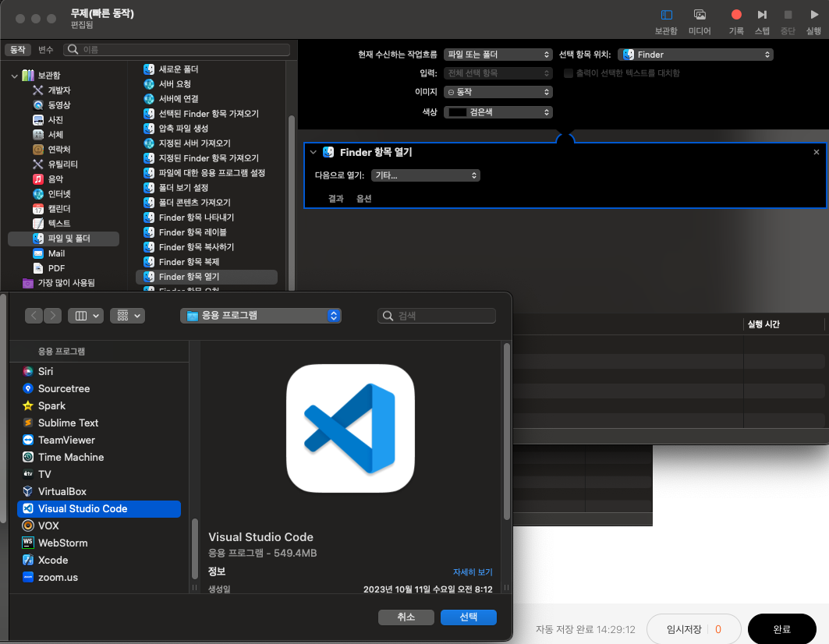Select the 인터넷 category icon
829x644 pixels.
click(x=38, y=194)
